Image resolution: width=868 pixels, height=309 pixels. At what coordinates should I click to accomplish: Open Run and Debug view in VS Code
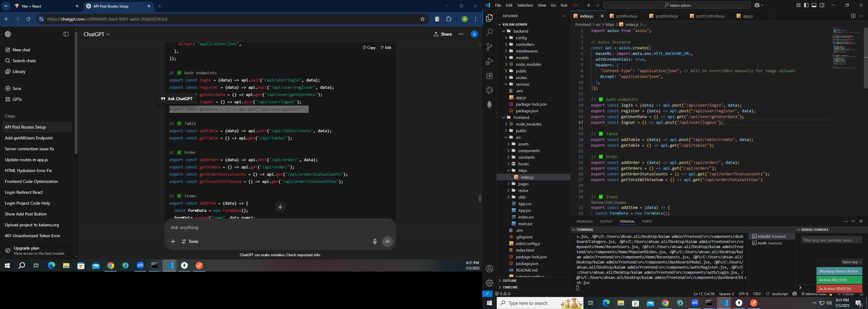[489, 61]
